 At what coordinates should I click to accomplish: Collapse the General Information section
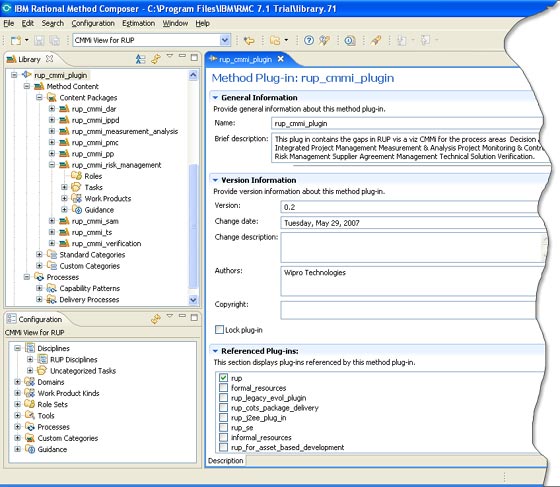[215, 97]
